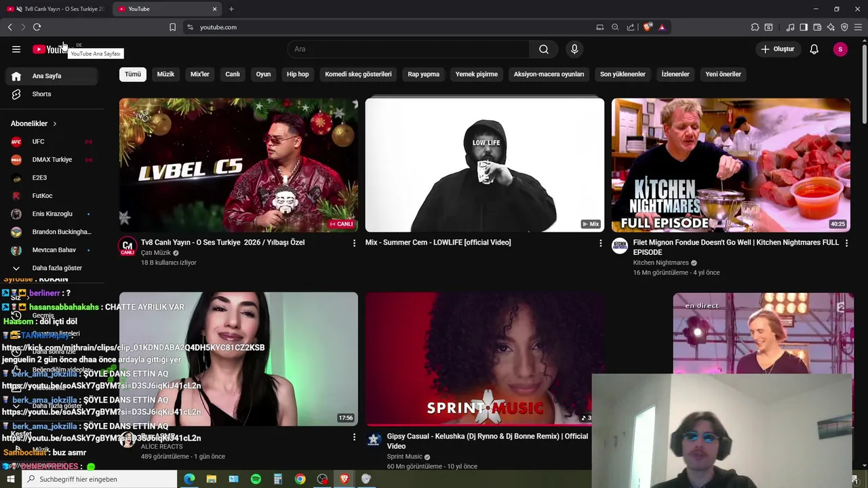Click the youtube.com address bar
The width and height of the screenshot is (868, 488).
coord(390,27)
